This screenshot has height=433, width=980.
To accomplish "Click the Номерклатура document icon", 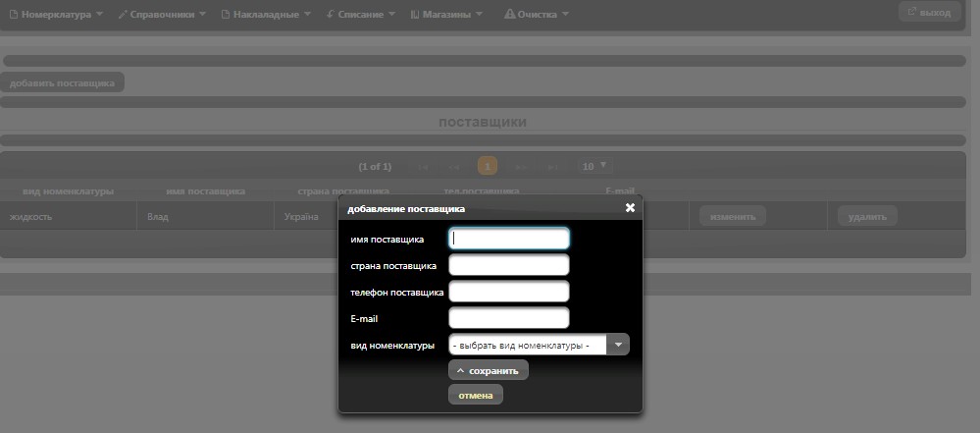I will tap(14, 14).
